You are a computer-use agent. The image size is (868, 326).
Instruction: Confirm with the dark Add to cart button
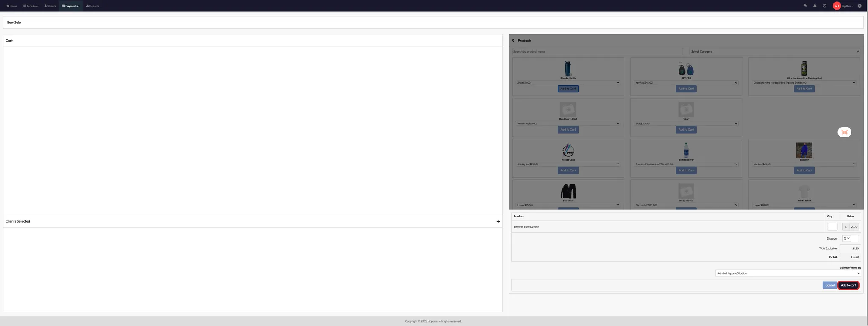848,285
